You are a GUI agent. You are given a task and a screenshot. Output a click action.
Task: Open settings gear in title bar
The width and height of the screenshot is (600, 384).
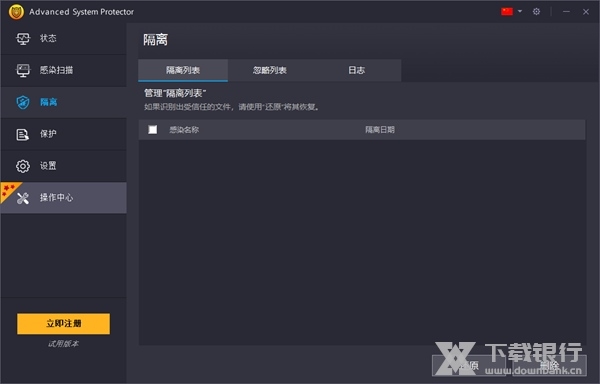(536, 11)
